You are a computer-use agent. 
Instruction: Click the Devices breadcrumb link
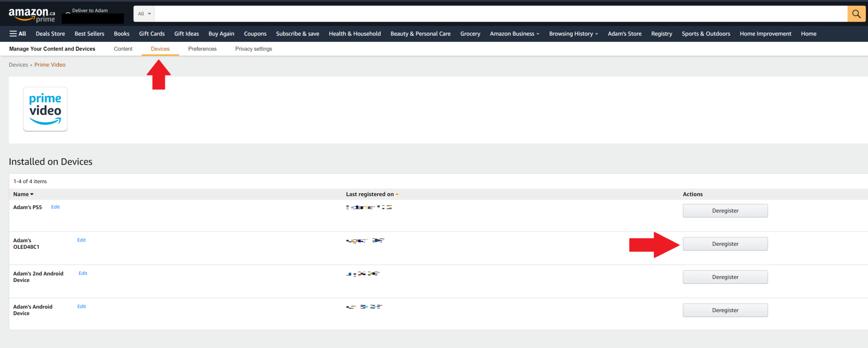[x=19, y=65]
